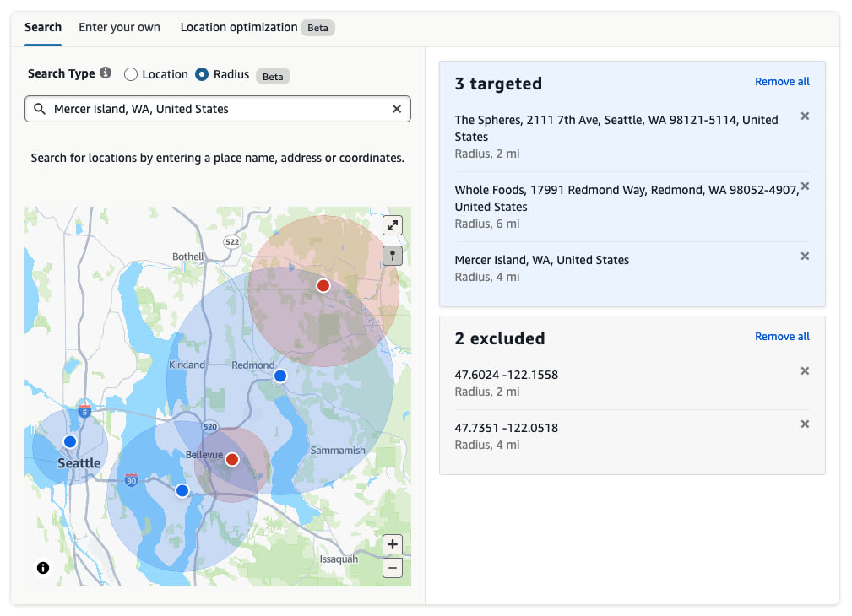Clear the Mercer Island search text

point(396,108)
